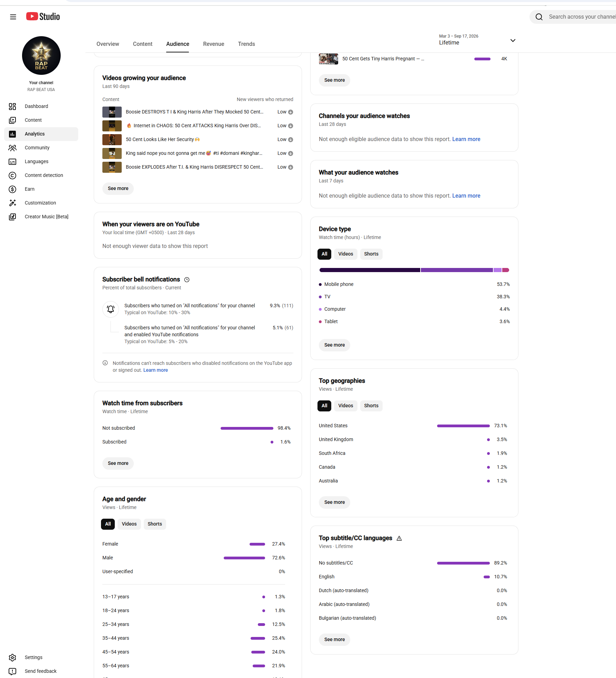
Task: Click the YouTube Studio logo
Action: pyautogui.click(x=43, y=17)
